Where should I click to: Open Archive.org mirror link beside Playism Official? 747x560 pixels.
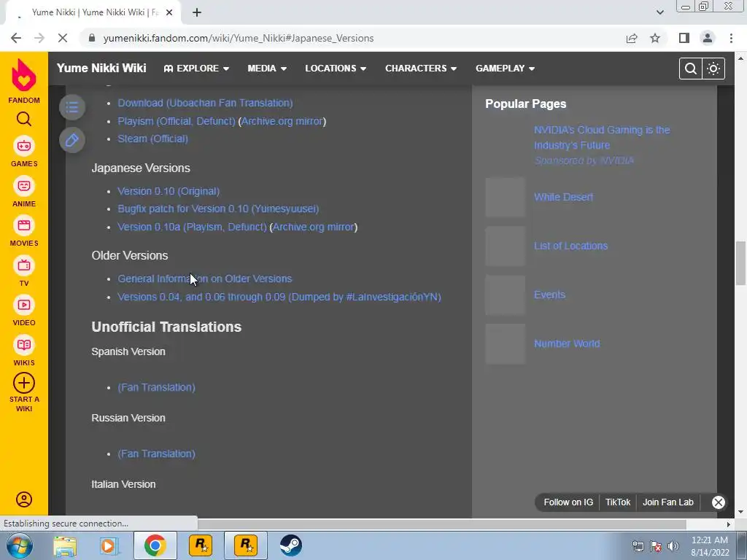pyautogui.click(x=282, y=121)
